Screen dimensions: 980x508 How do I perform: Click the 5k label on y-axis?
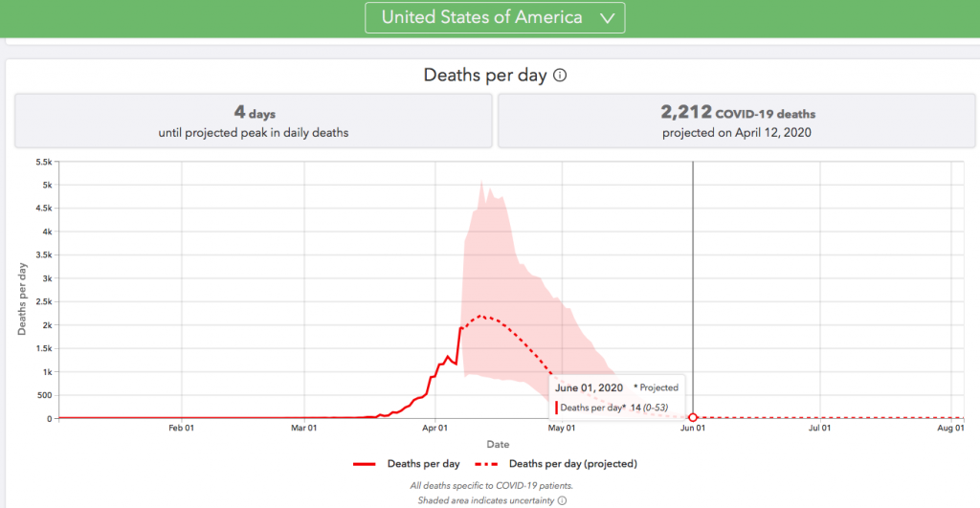click(45, 185)
